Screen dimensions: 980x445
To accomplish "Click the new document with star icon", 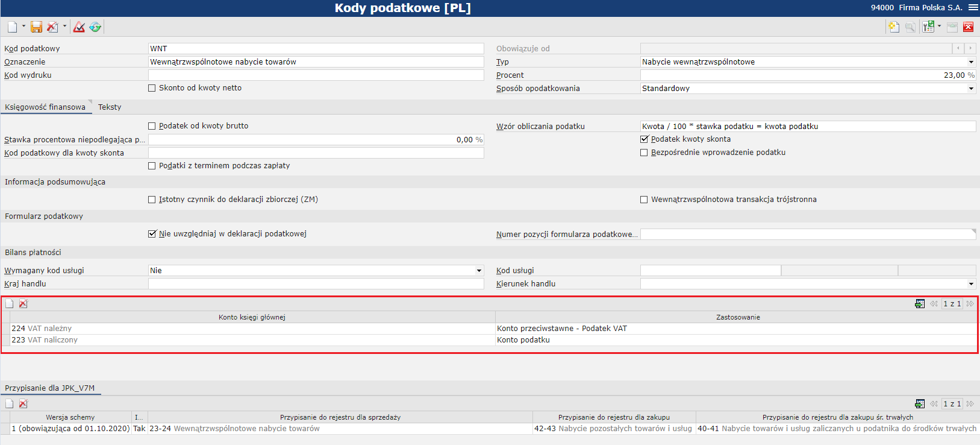I will pyautogui.click(x=894, y=27).
